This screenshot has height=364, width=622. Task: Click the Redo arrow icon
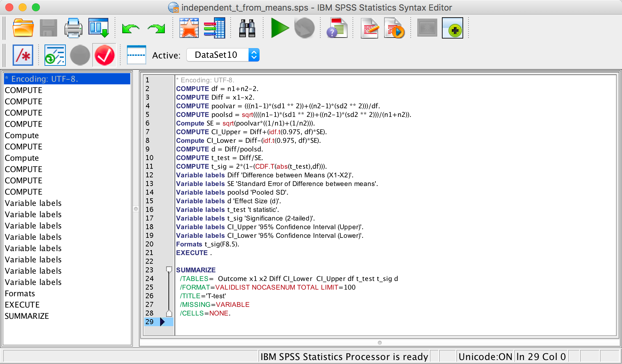pyautogui.click(x=156, y=29)
